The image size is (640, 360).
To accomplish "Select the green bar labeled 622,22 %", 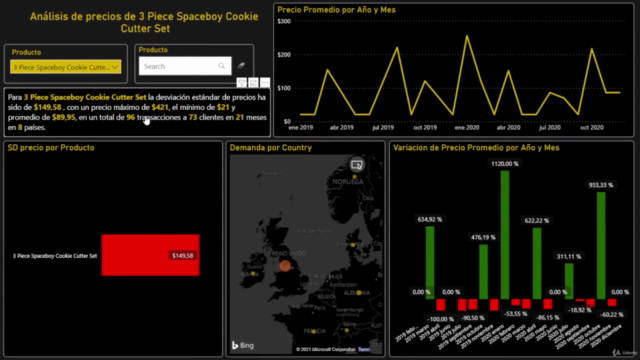I will (537, 263).
